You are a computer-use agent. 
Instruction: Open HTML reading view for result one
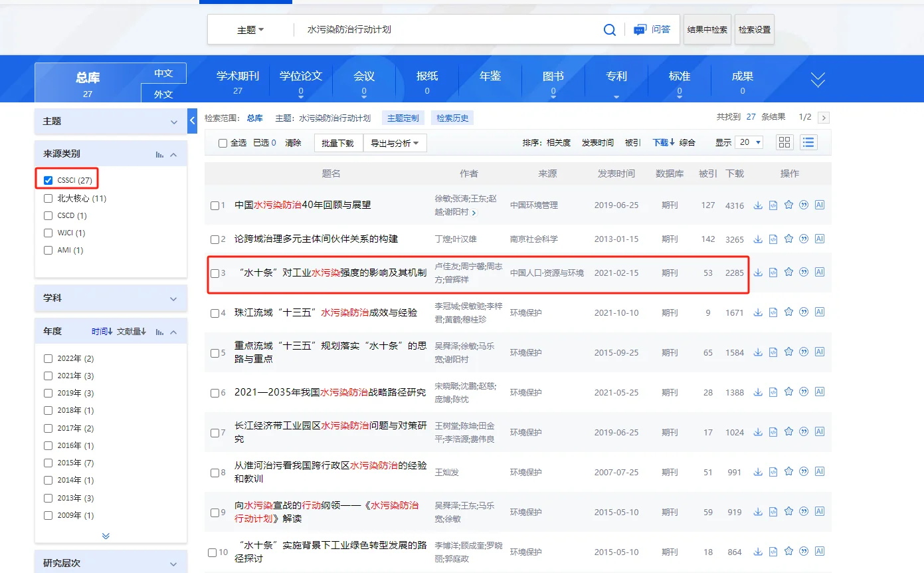773,205
